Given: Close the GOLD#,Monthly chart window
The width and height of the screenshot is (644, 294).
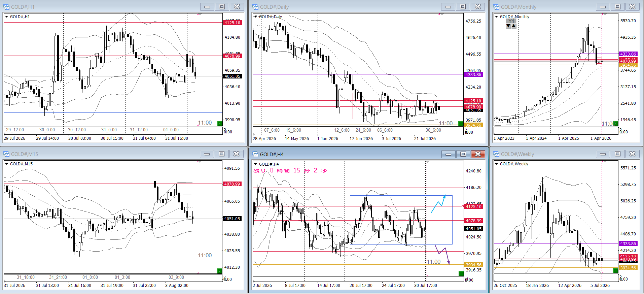Looking at the screenshot, I should [633, 7].
